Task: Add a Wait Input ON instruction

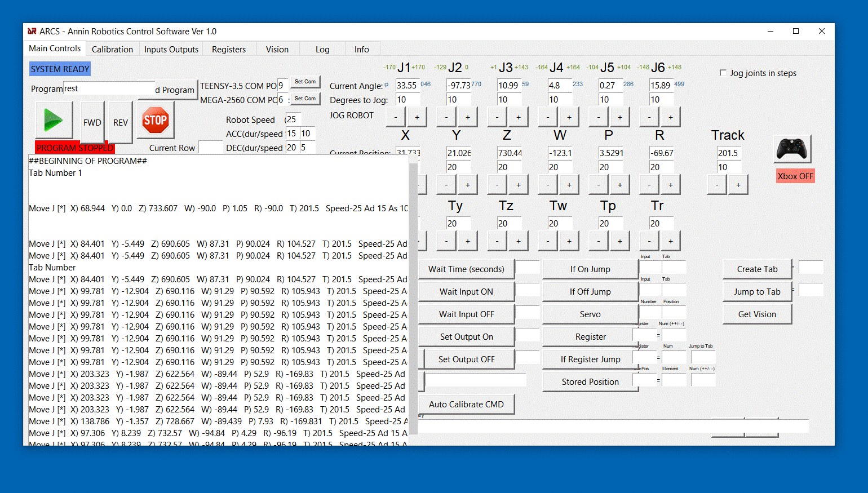Action: point(467,292)
